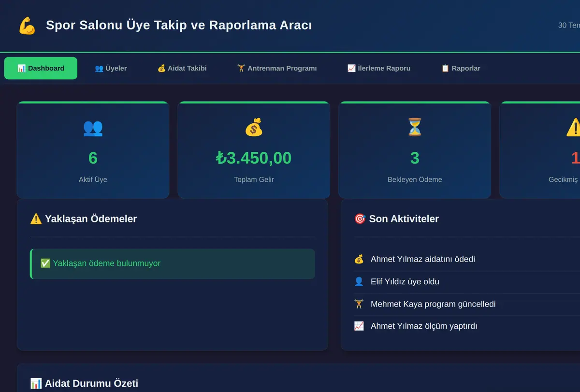This screenshot has height=392, width=580.
Task: Click the green checkmark in the payment notice
Action: tap(45, 263)
